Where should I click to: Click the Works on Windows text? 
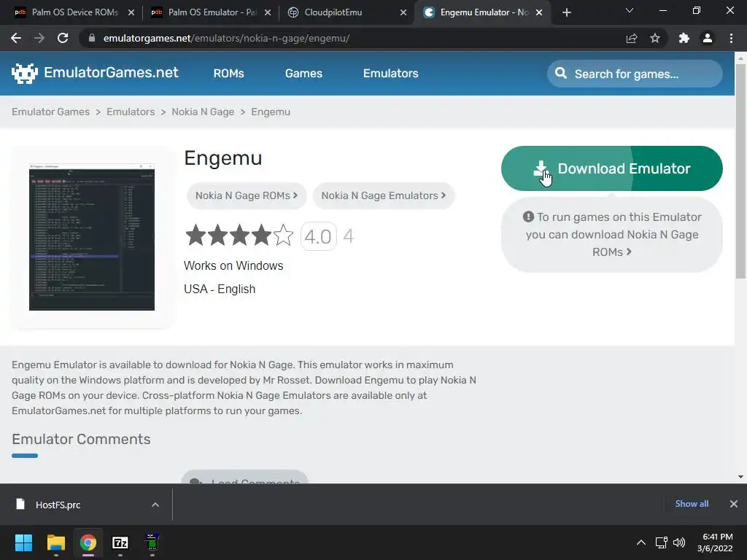(x=233, y=265)
